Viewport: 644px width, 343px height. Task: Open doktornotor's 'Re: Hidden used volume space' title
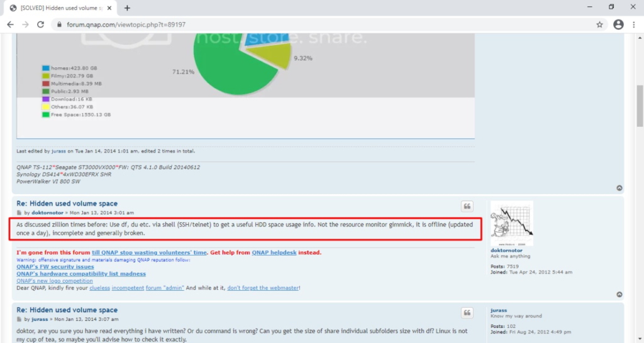pyautogui.click(x=67, y=204)
